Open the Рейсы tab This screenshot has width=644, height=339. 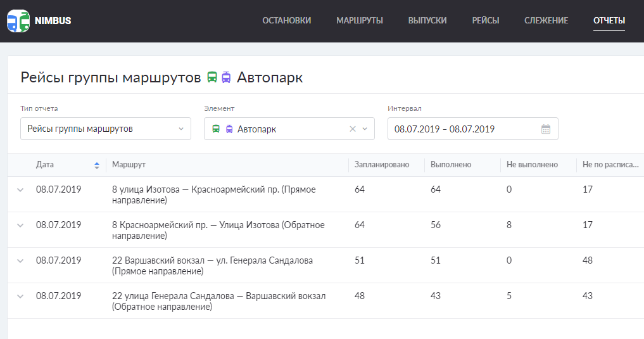tap(485, 20)
